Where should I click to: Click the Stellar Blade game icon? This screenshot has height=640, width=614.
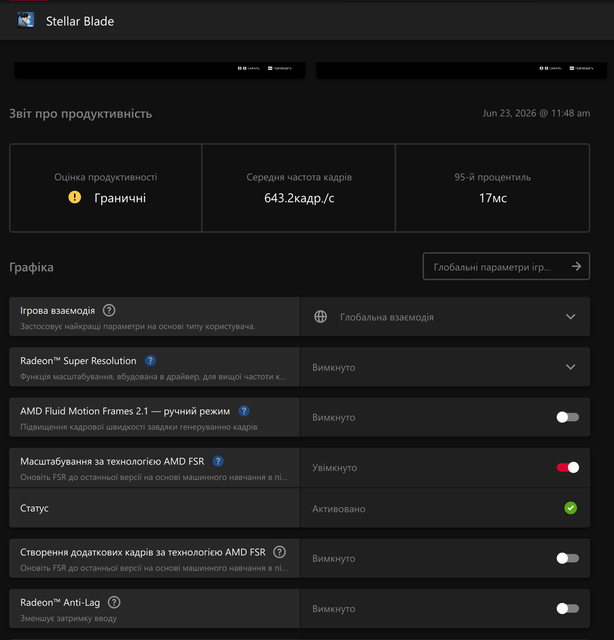click(26, 20)
